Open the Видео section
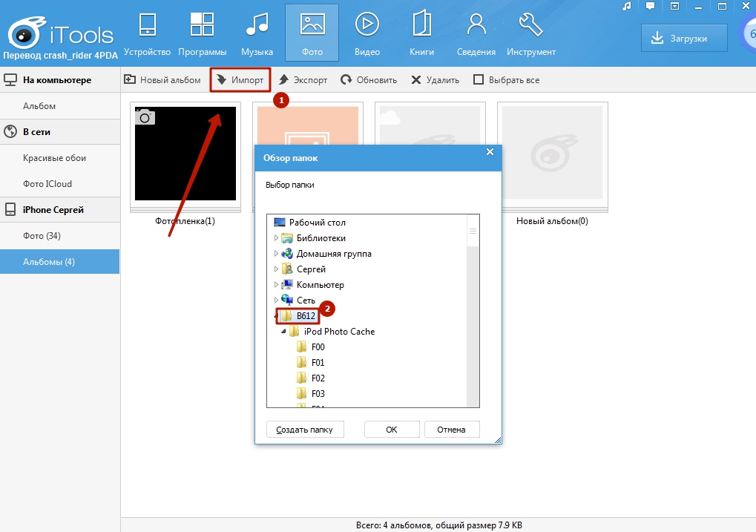 pos(367,34)
